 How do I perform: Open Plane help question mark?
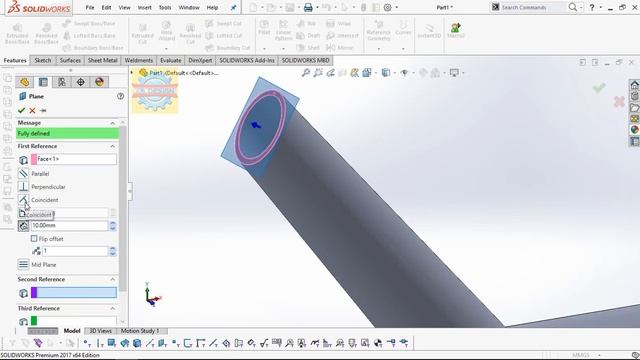pyautogui.click(x=120, y=96)
